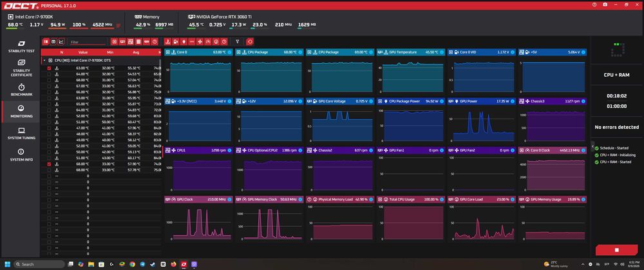644x270 pixels.
Task: Open the funnel graph filter
Action: coord(237,41)
